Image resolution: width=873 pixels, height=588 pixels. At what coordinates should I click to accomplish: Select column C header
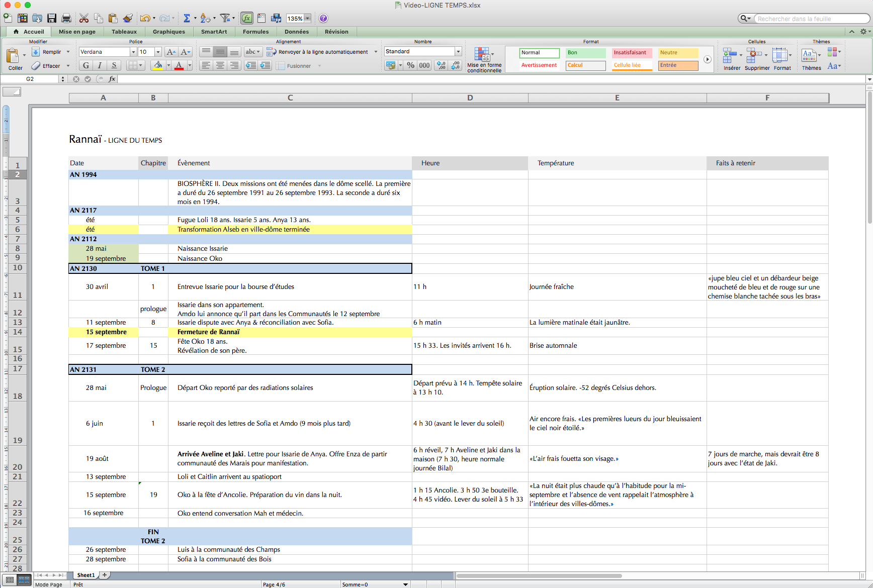(x=290, y=98)
